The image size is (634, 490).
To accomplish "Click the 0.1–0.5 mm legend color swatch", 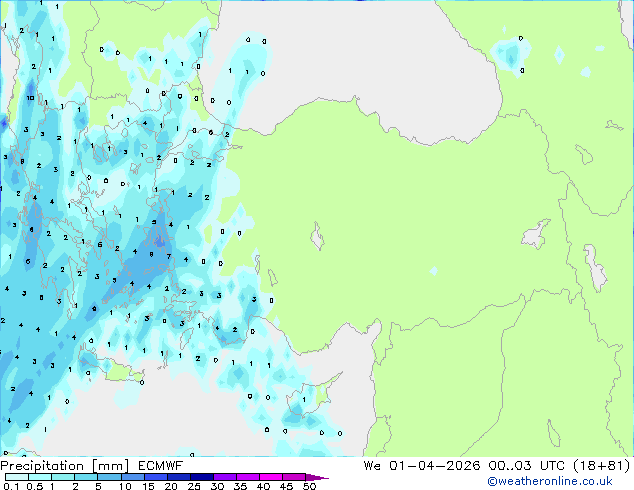I will [17, 477].
